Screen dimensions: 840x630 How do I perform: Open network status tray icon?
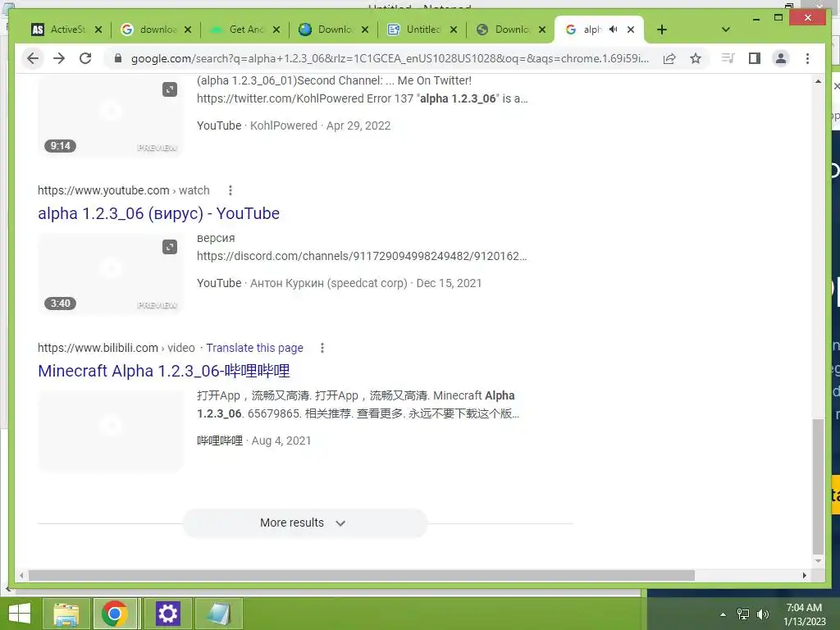[x=743, y=614]
